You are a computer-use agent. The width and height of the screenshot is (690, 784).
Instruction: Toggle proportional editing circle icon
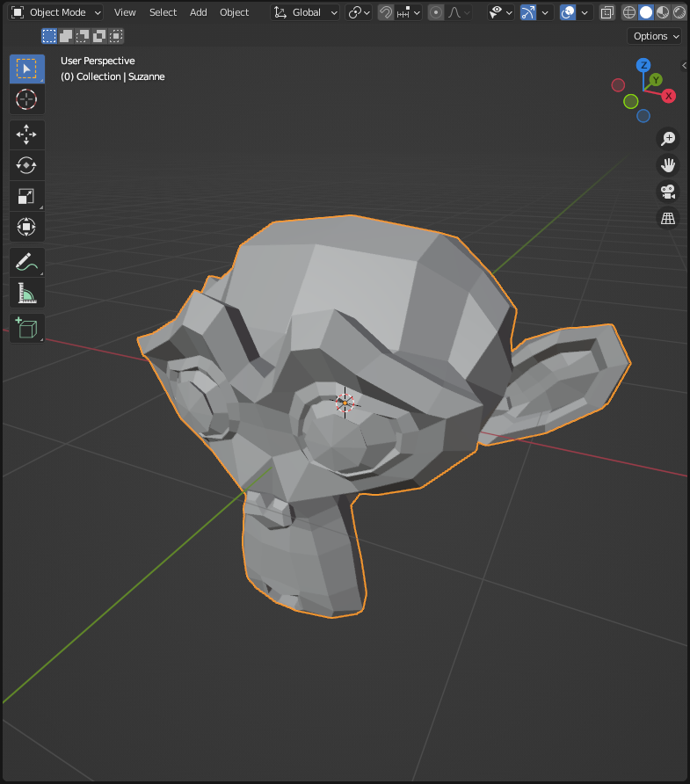pyautogui.click(x=436, y=12)
